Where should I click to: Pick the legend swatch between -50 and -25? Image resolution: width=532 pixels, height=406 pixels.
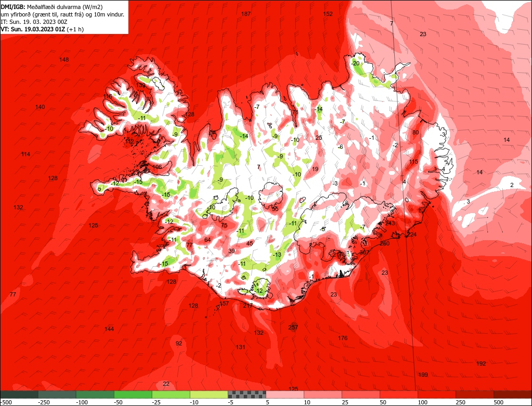pyautogui.click(x=134, y=394)
